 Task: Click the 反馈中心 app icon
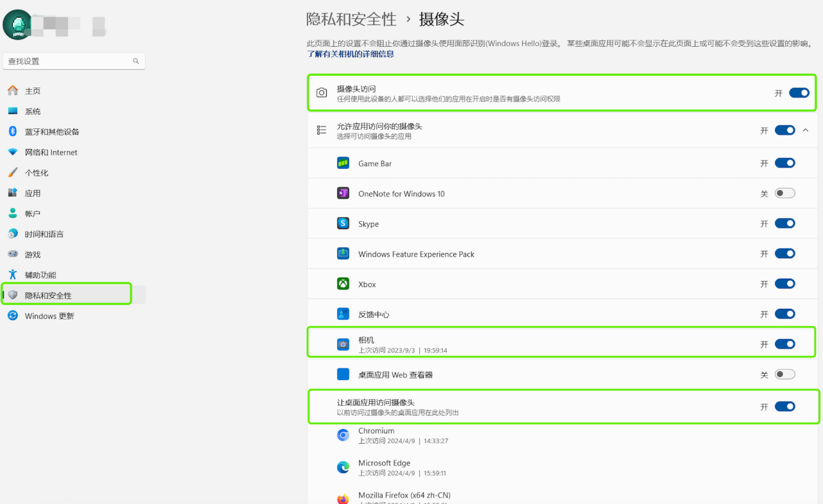coord(343,314)
